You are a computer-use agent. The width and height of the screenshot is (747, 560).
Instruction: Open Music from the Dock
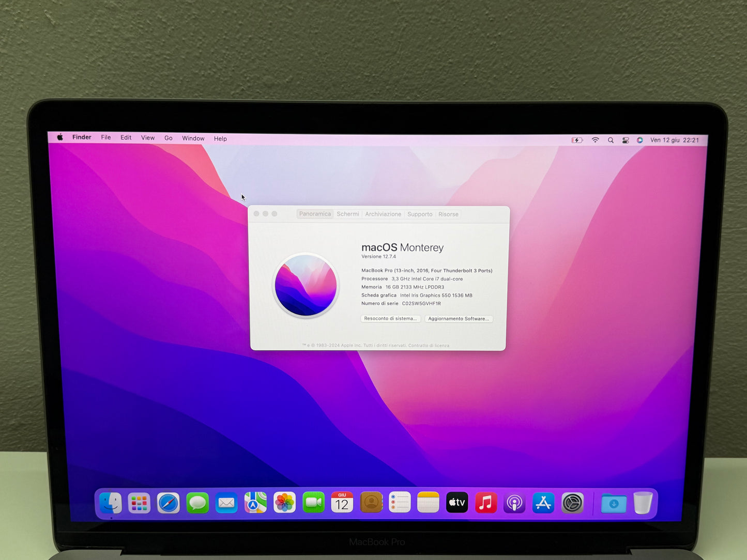point(486,502)
